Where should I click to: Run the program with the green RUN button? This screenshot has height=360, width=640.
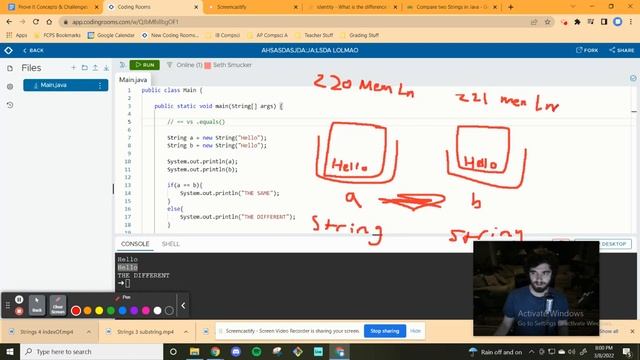click(x=144, y=65)
